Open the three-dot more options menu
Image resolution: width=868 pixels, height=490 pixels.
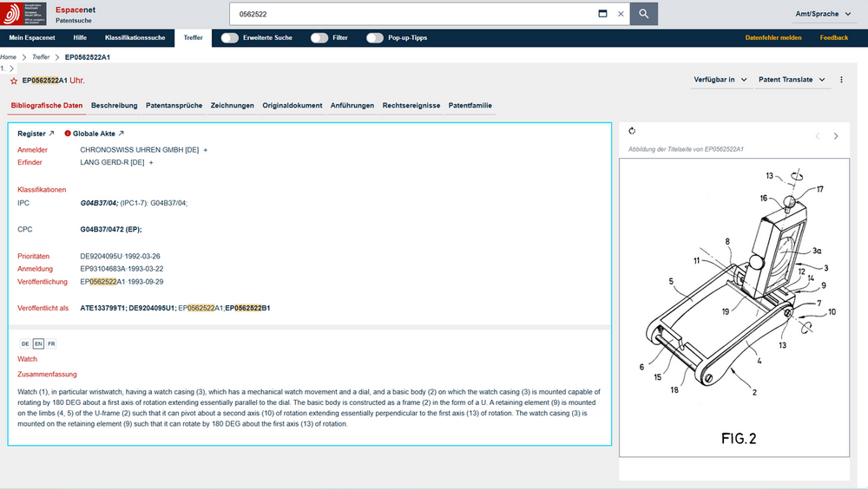(841, 80)
